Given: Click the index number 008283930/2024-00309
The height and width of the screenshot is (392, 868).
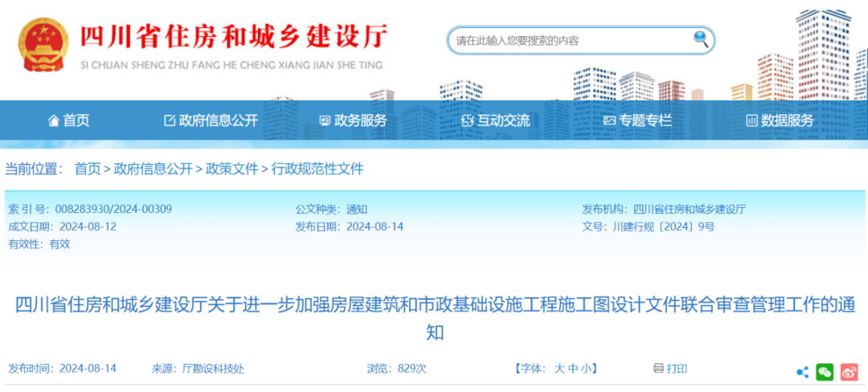Looking at the screenshot, I should click(x=113, y=210).
